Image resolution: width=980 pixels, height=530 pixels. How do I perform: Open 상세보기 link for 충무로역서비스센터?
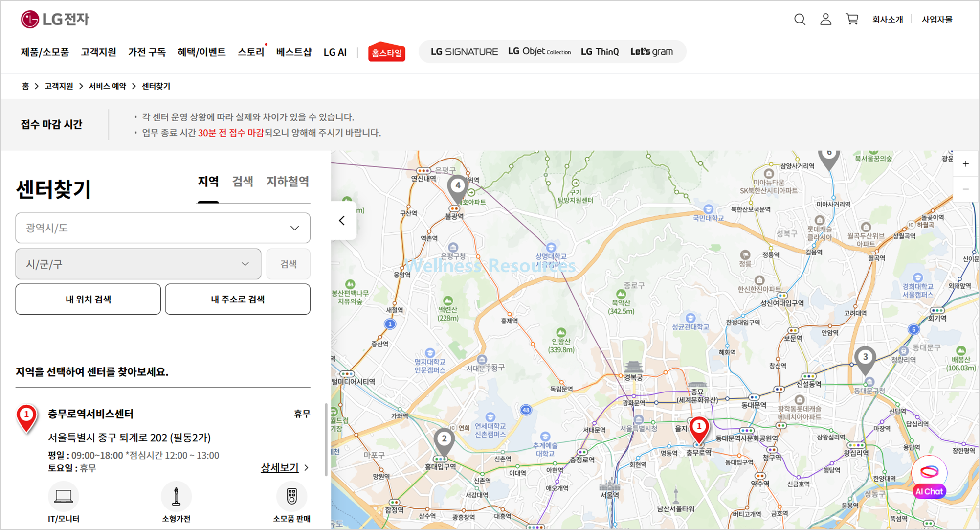285,468
